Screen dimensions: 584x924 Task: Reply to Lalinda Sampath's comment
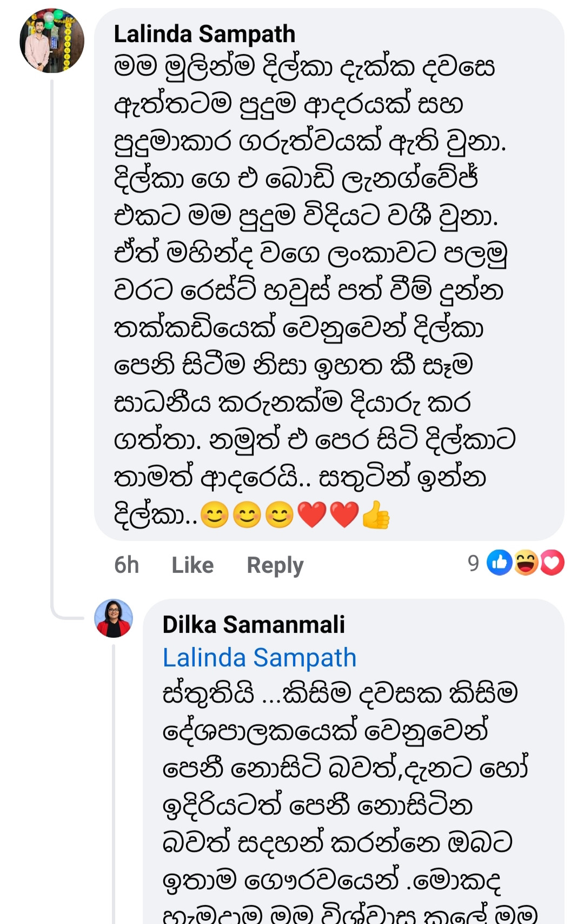point(275,565)
